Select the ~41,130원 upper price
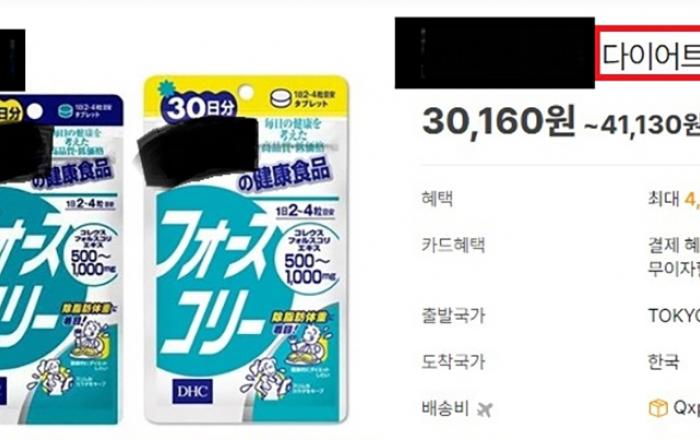The image size is (700, 440). pos(642,125)
